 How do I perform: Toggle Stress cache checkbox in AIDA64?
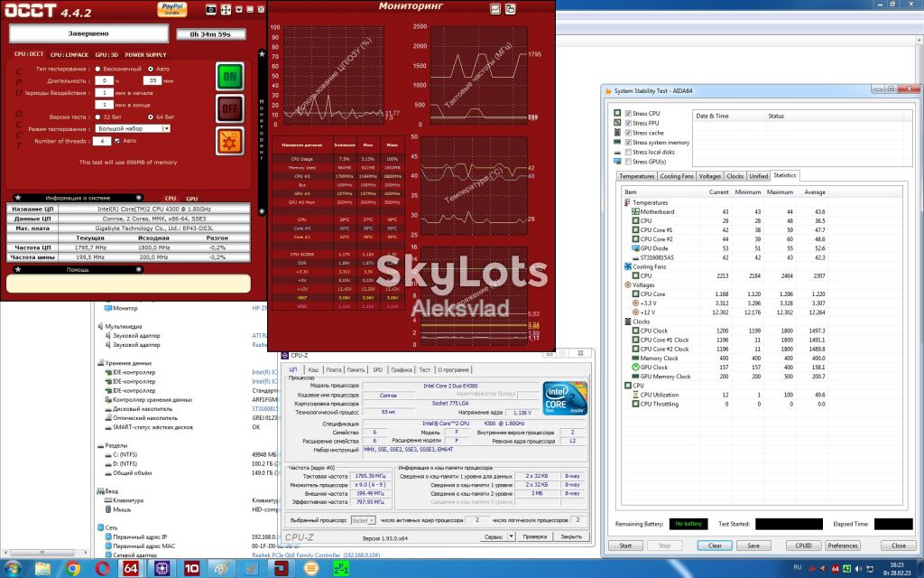coord(628,133)
